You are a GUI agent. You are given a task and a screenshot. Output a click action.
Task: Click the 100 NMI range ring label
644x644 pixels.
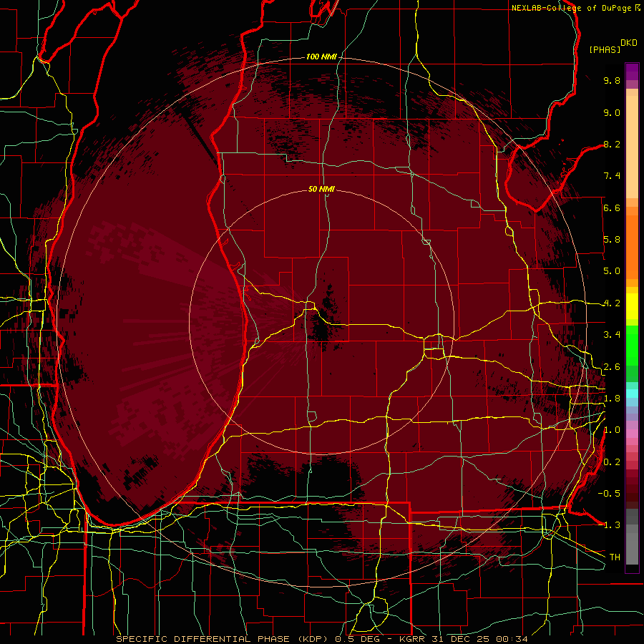pos(321,57)
